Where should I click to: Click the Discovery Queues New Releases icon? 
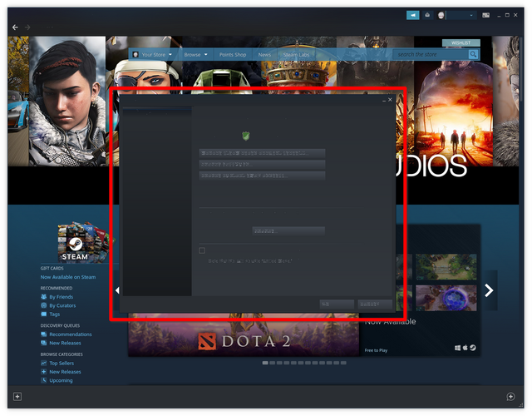[x=44, y=343]
